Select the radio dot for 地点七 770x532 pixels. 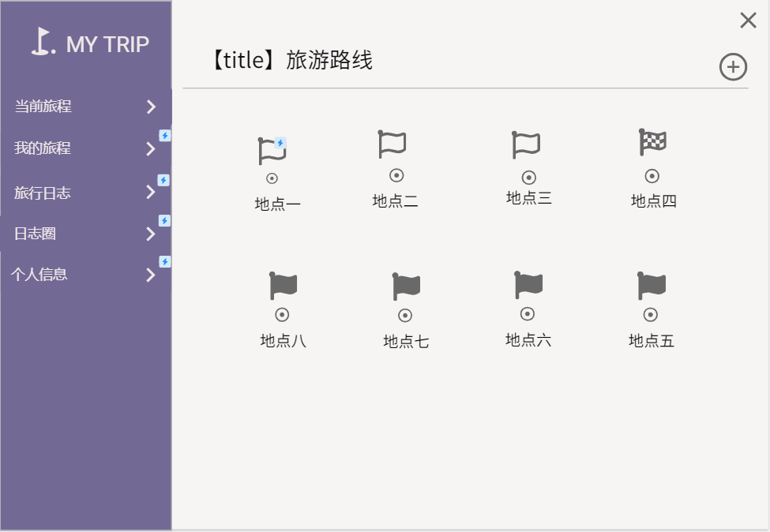(405, 315)
